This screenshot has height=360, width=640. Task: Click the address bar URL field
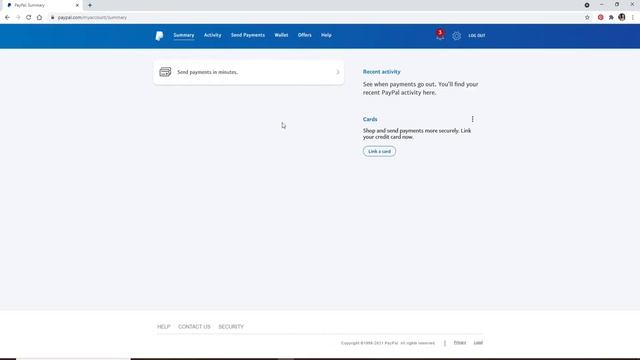314,17
